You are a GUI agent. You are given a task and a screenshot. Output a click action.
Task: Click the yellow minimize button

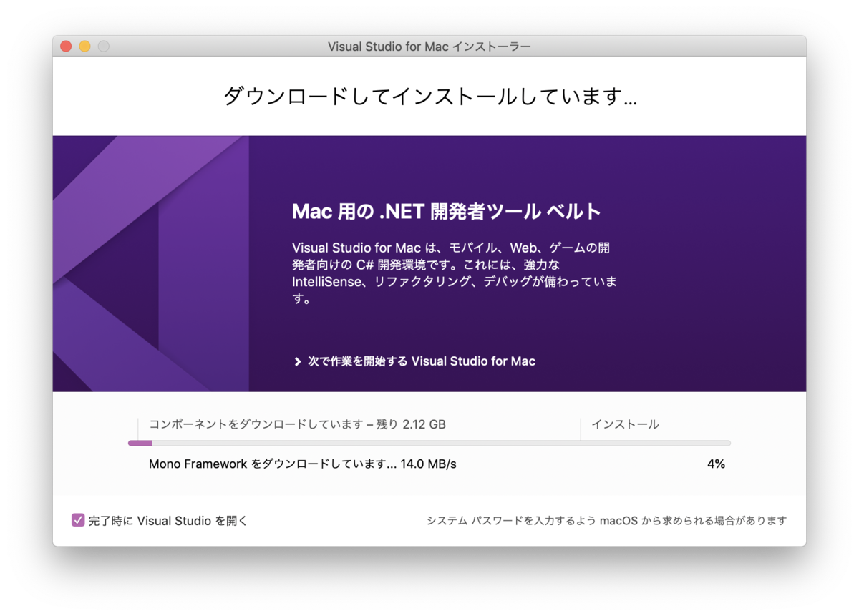pos(84,45)
